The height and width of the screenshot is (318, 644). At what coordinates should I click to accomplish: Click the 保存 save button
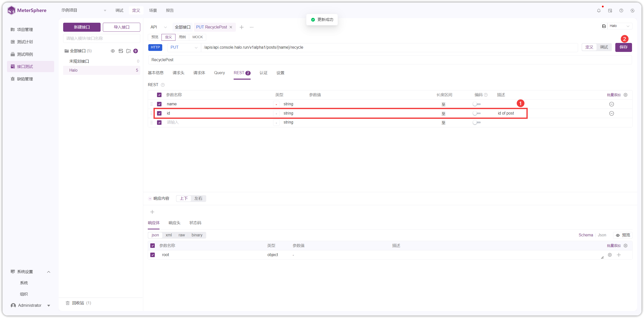click(x=623, y=47)
